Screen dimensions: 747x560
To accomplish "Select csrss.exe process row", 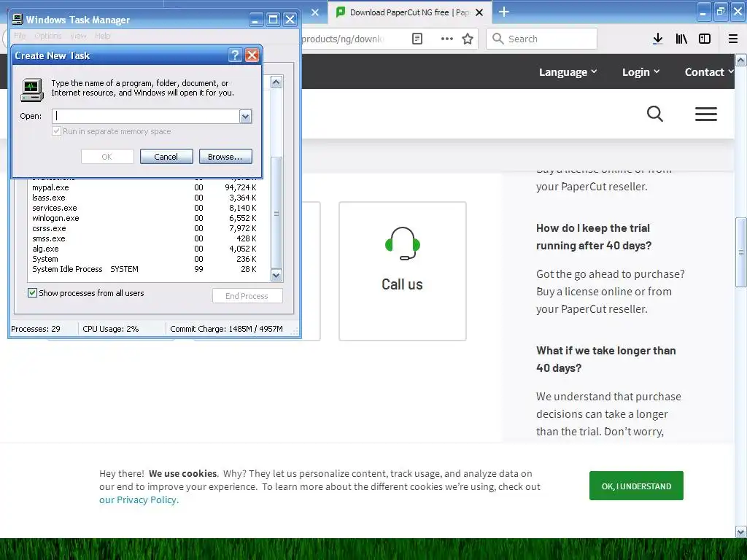I will pyautogui.click(x=144, y=228).
